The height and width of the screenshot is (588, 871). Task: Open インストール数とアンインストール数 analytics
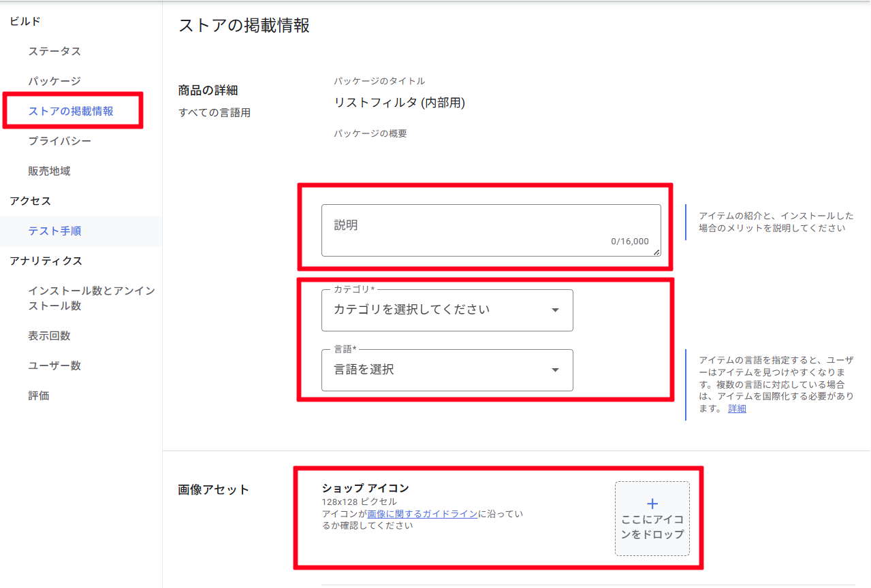point(91,298)
